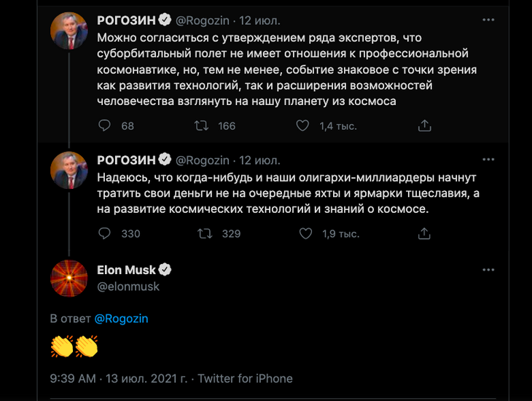Screen dimensions: 532x401
Task: Share the first Rogozin tweet
Action: pos(424,125)
